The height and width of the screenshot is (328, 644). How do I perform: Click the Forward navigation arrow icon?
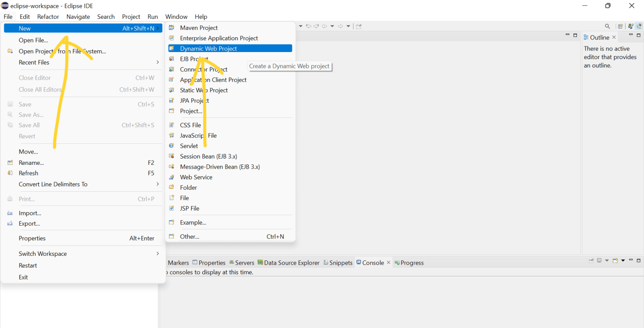(x=340, y=26)
